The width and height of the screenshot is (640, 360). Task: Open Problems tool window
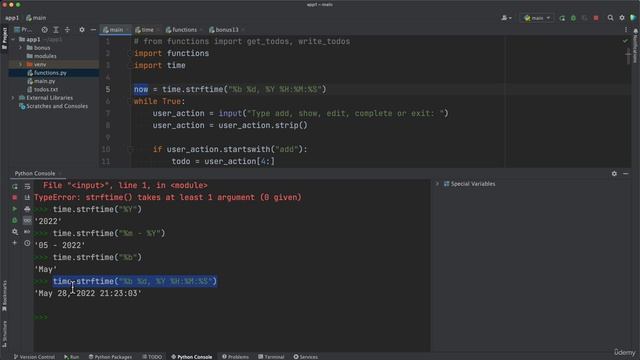tap(235, 357)
